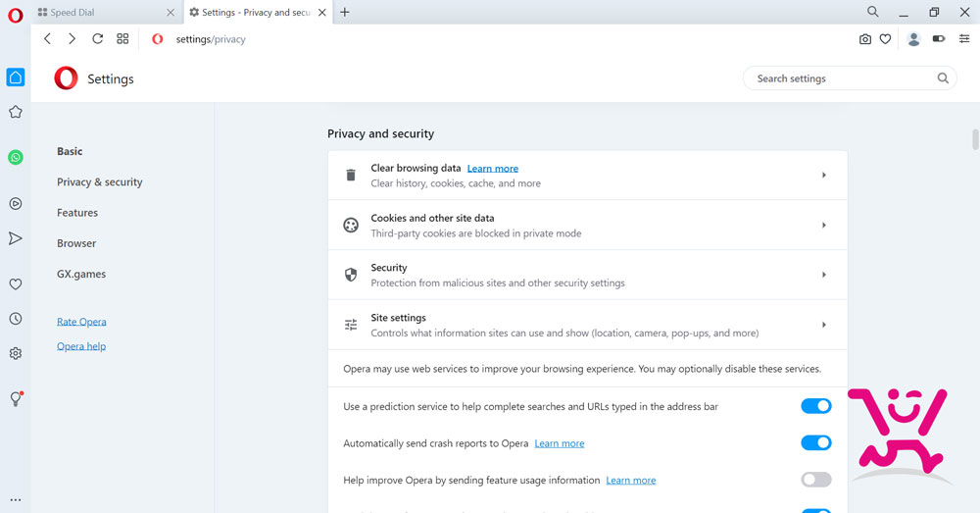This screenshot has width=980, height=513.
Task: Expand the Site settings arrow
Action: pyautogui.click(x=824, y=325)
